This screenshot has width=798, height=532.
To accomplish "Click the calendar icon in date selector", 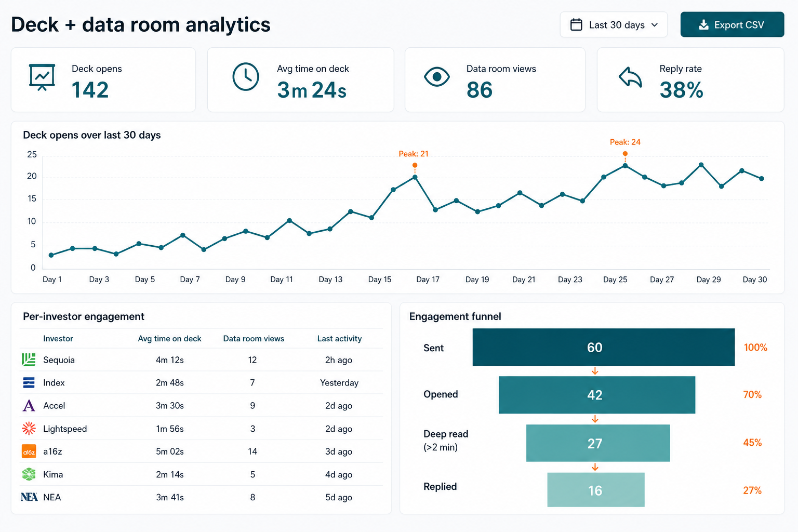I will (x=576, y=25).
